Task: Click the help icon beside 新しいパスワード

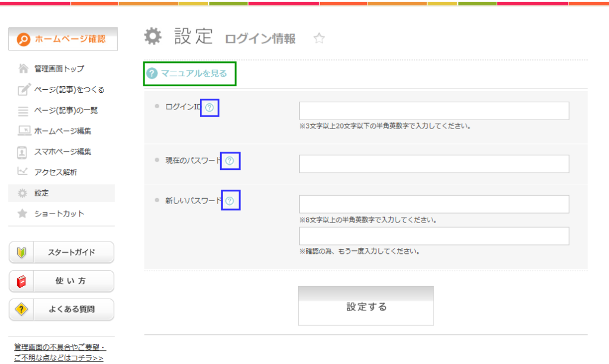Action: click(230, 201)
